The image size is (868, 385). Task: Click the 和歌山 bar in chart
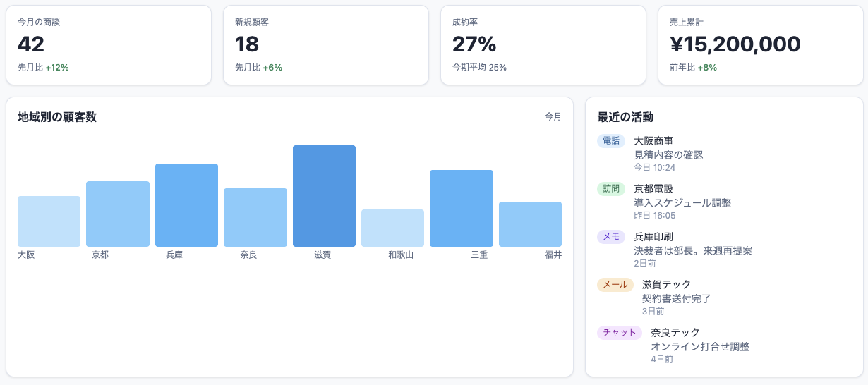pyautogui.click(x=392, y=228)
